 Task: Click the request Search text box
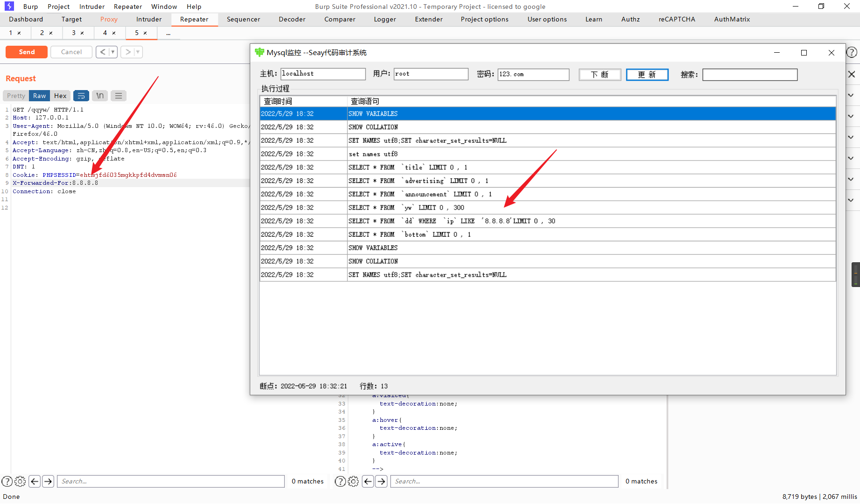(171, 481)
